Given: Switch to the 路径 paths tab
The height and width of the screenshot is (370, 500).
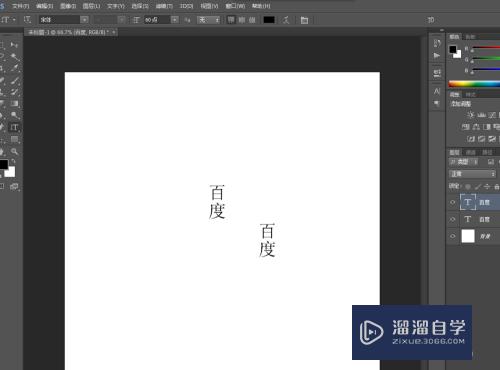Looking at the screenshot, I should pyautogui.click(x=487, y=153).
